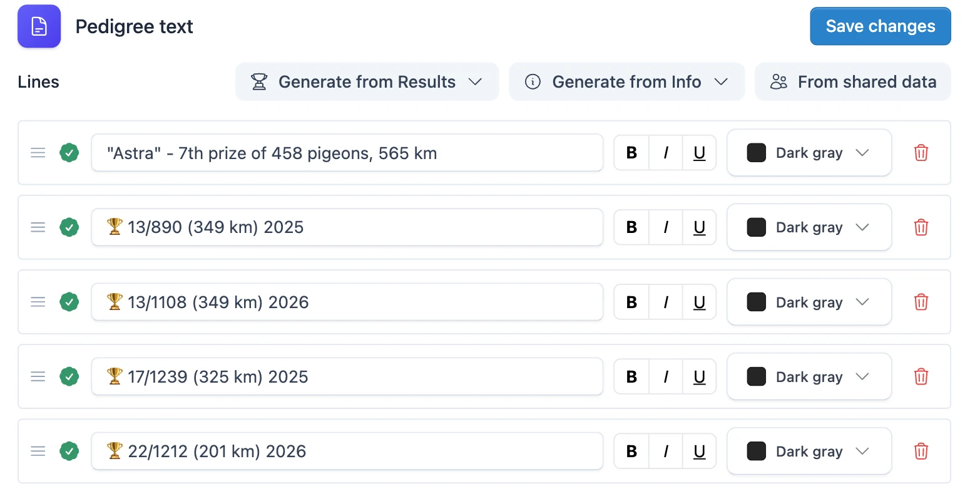
Task: Open Dark gray color dropdown for Astra line
Action: pos(809,153)
